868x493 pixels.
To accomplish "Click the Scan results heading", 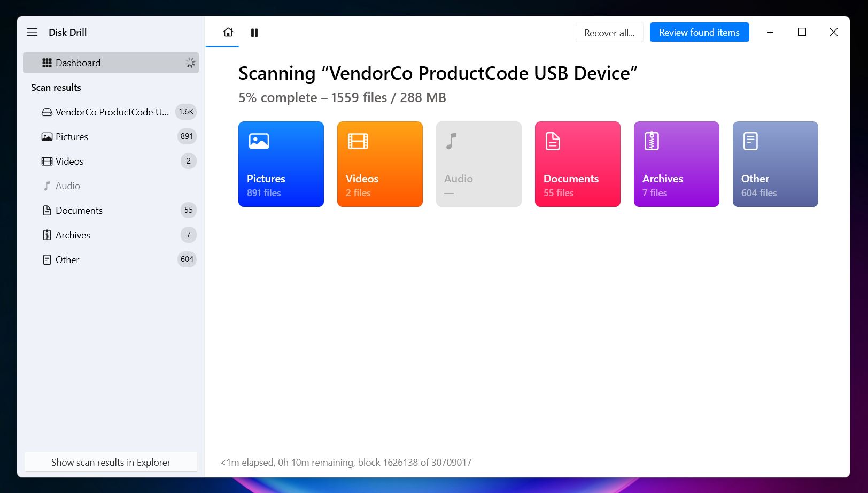I will click(56, 88).
